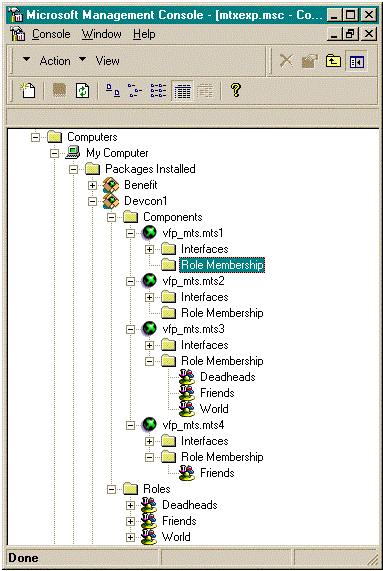Open the Console menu
The height and width of the screenshot is (571, 383).
(x=51, y=34)
